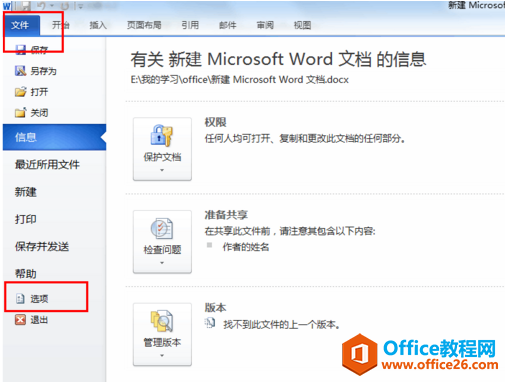
Task: Expand the 保护文档 dropdown arrow
Action: tap(162, 170)
